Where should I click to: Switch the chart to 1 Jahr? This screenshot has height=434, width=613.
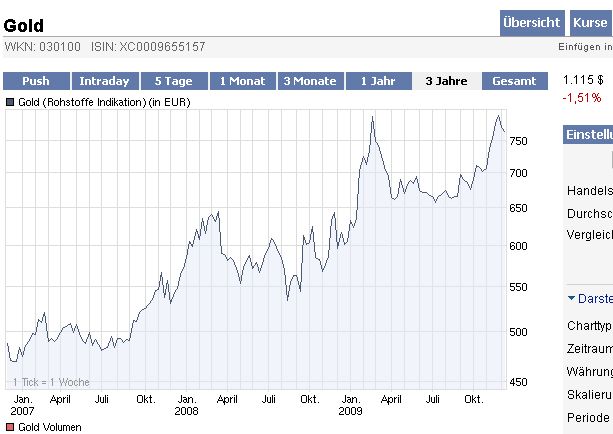click(x=378, y=82)
